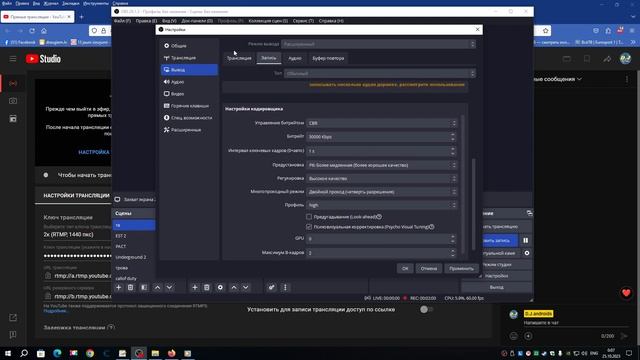Open the НАСТРОЙКИ ТРАНСЛЯЦИИ tab in YouTube Studio
The height and width of the screenshot is (360, 640).
coord(76,196)
